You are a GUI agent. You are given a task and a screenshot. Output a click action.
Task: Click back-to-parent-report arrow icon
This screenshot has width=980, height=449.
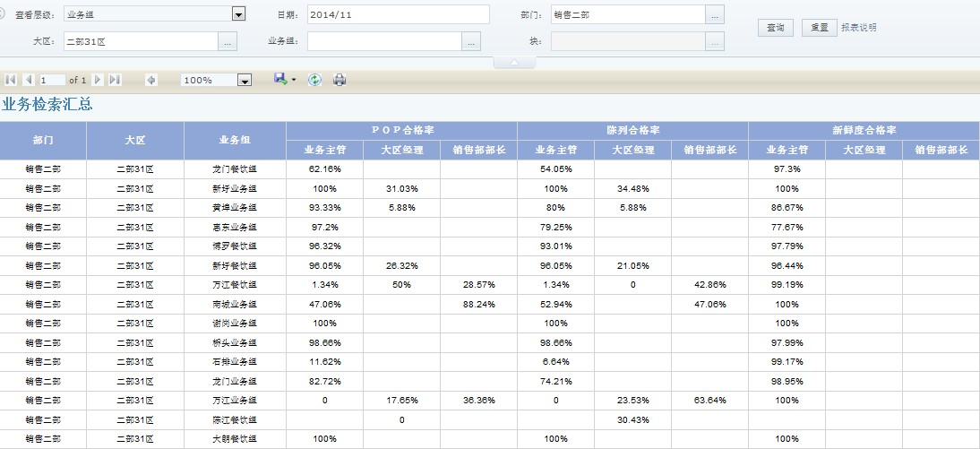(151, 80)
